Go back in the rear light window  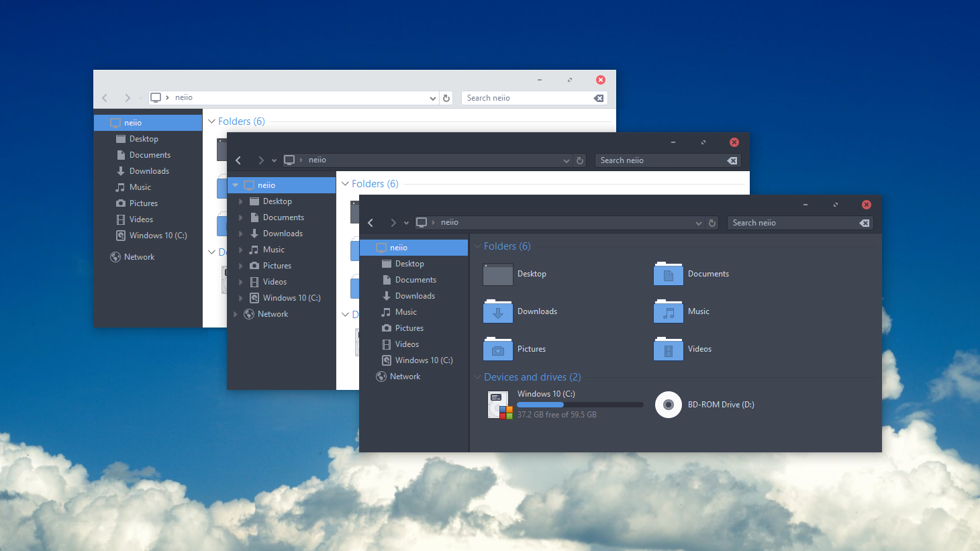point(105,98)
